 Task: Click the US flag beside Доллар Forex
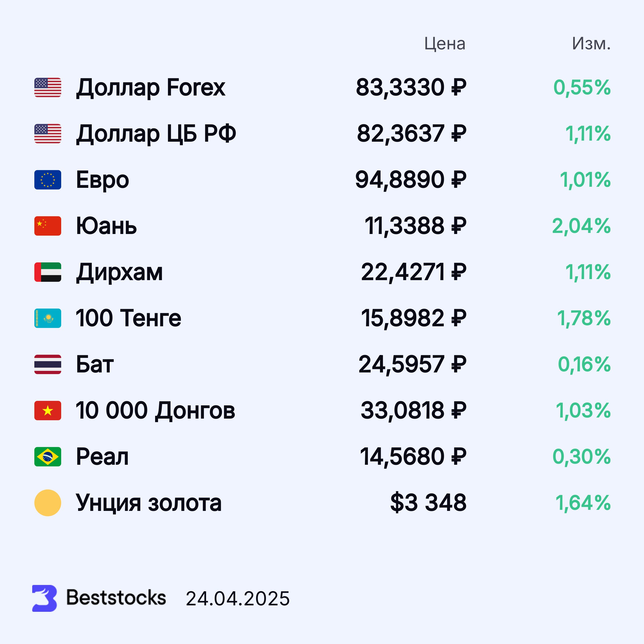48,87
